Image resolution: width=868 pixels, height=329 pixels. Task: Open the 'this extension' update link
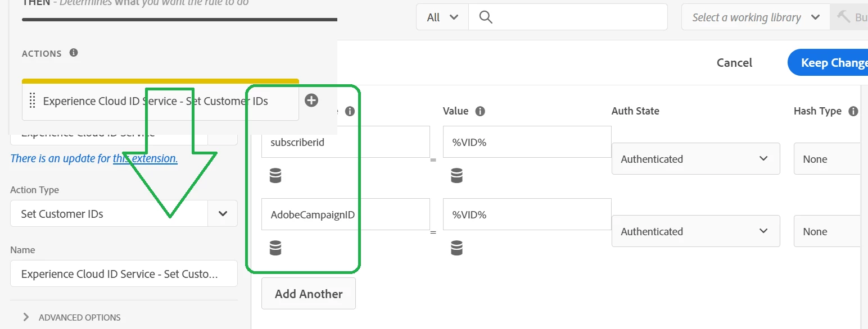[145, 158]
